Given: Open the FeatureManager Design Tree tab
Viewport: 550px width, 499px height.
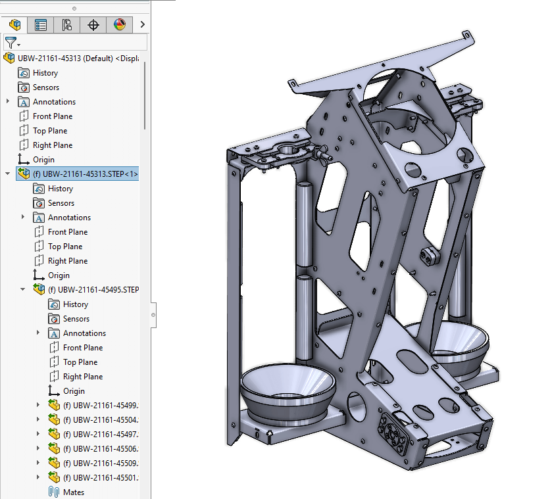Looking at the screenshot, I should 15,25.
